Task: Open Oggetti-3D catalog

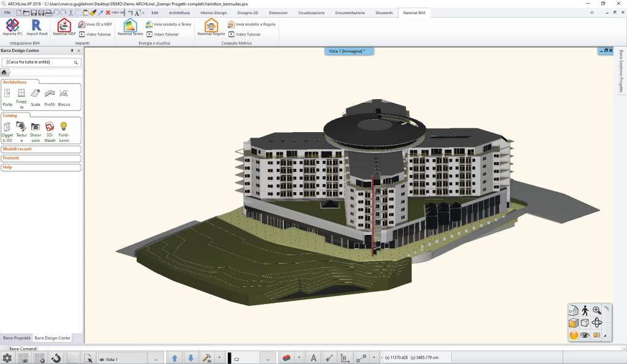Action: [7, 132]
